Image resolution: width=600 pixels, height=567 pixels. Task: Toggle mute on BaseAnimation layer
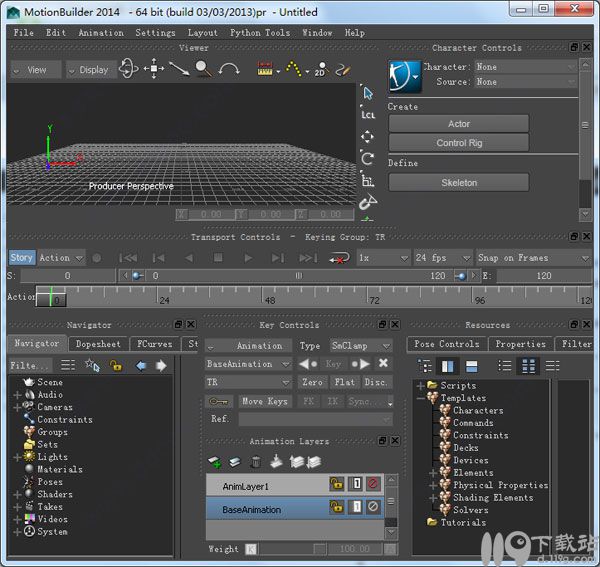(x=372, y=507)
